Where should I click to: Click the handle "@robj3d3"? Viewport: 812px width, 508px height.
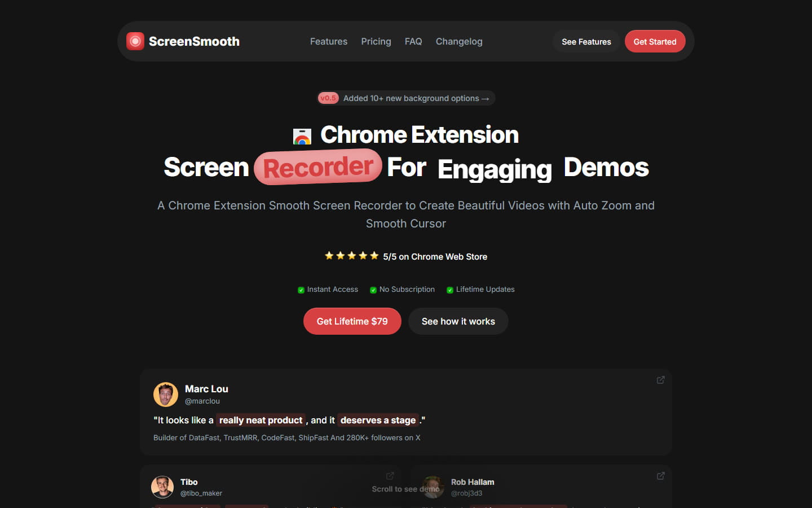click(x=467, y=493)
